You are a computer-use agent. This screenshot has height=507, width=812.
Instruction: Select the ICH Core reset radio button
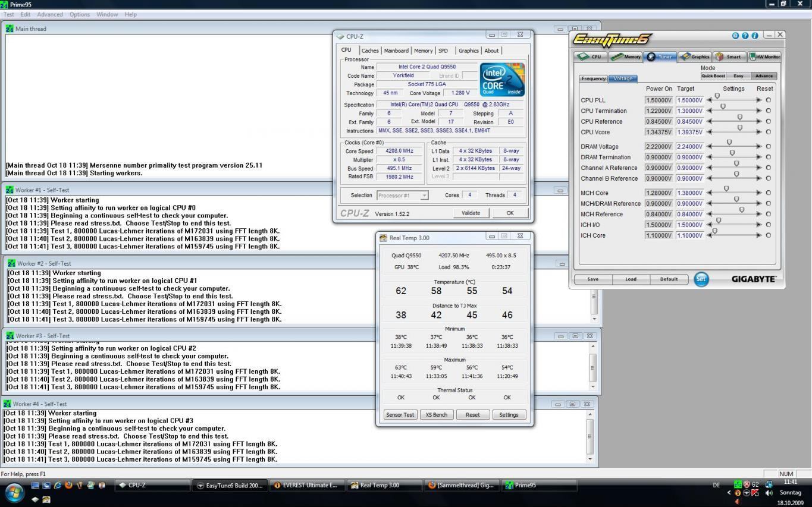tap(768, 236)
